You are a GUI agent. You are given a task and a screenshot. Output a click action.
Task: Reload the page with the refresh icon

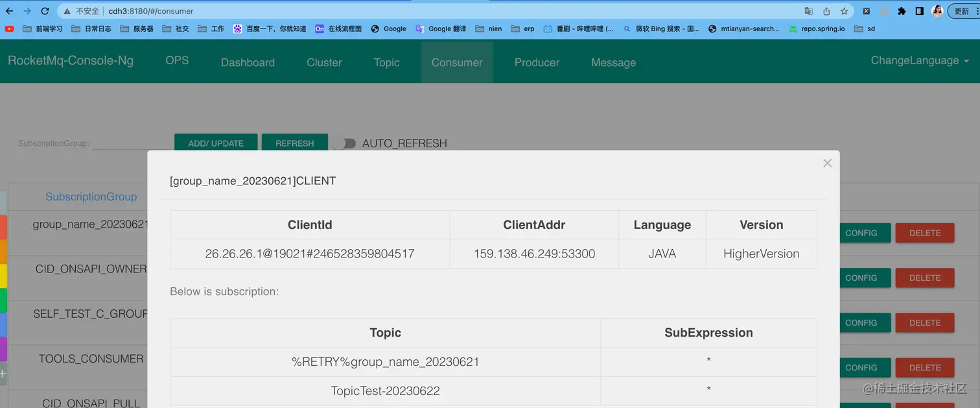pos(45,11)
